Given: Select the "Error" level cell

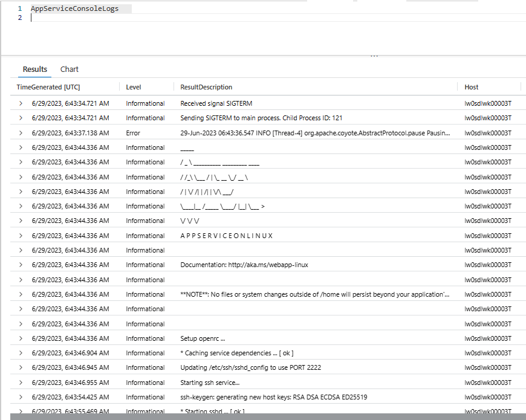Looking at the screenshot, I should (133, 133).
